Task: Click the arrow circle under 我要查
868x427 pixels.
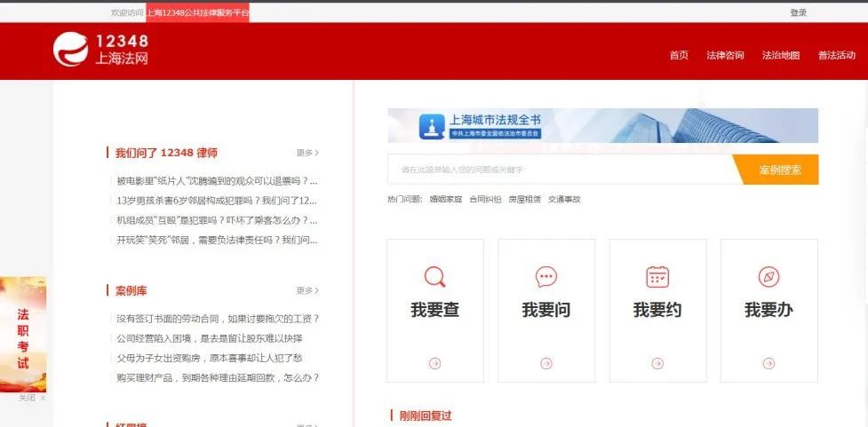Action: click(435, 363)
